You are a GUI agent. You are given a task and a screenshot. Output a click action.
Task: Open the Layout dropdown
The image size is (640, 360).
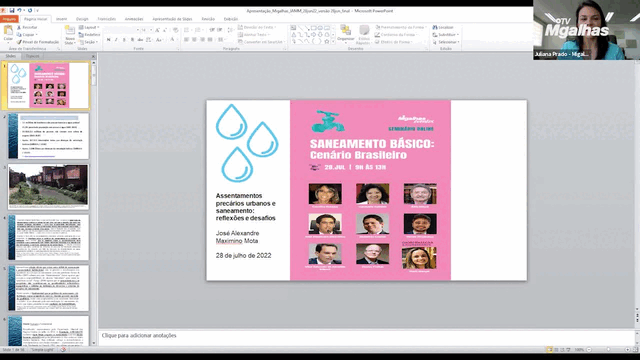click(89, 27)
